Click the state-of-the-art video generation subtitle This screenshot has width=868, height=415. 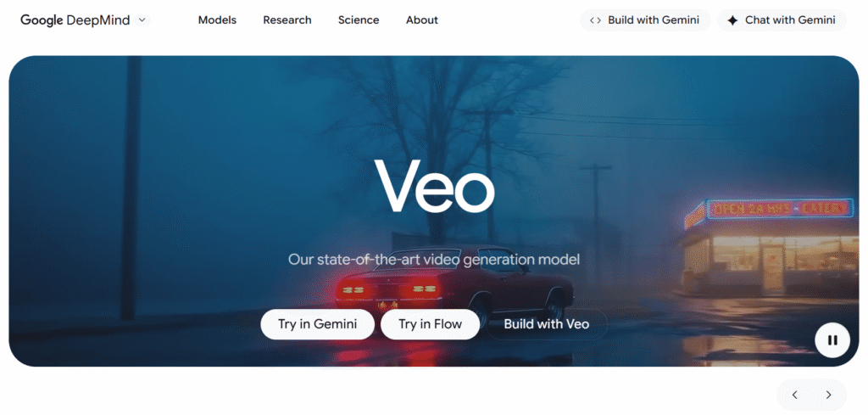coord(434,260)
